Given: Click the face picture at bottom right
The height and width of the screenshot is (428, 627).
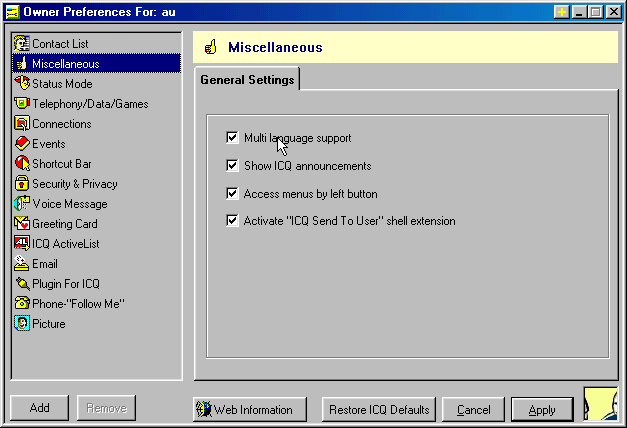Looking at the screenshot, I should point(600,404).
